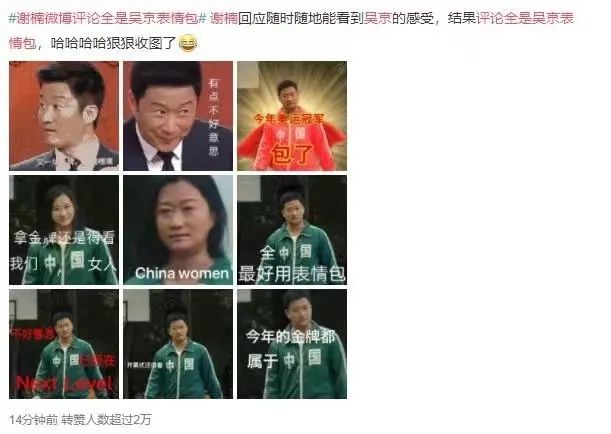Click the 转赞人数超过2万 count text
611x434 pixels.
pos(106,420)
